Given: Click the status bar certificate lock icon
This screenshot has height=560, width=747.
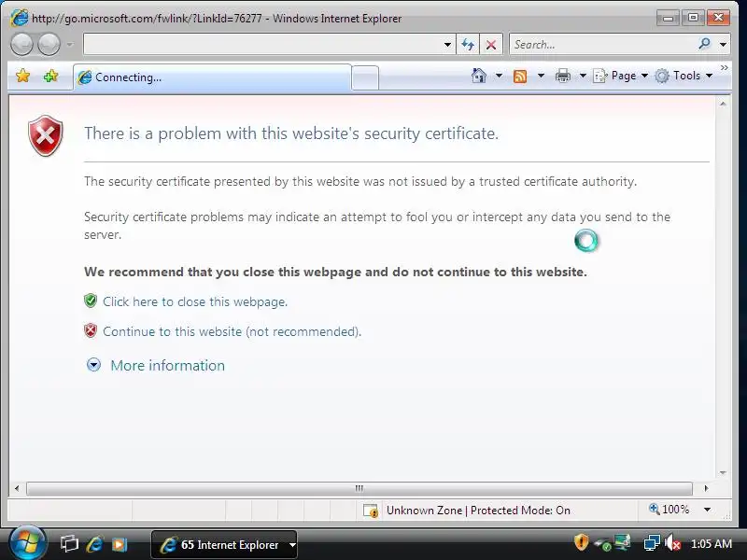Looking at the screenshot, I should click(370, 511).
